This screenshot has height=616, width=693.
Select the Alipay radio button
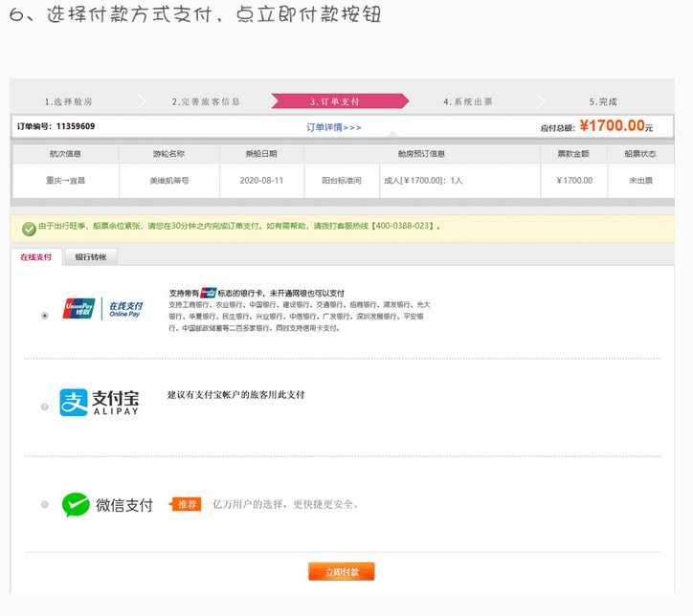pyautogui.click(x=45, y=407)
